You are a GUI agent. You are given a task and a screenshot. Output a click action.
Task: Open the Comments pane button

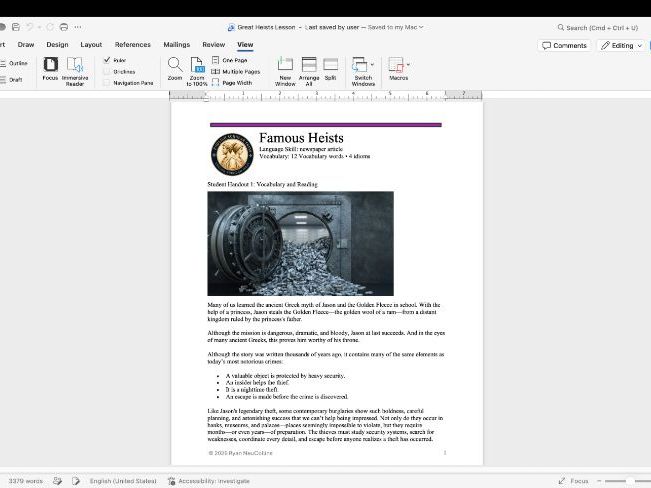(564, 45)
